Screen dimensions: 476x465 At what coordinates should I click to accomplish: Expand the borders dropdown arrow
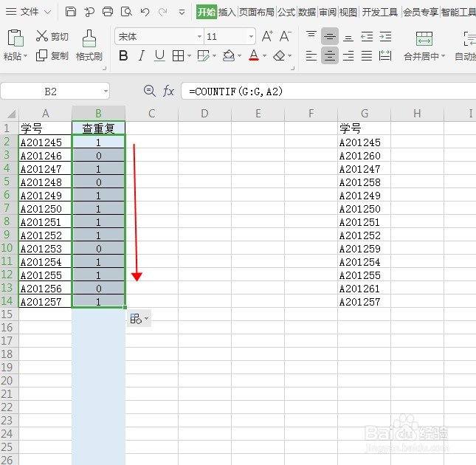pos(189,56)
